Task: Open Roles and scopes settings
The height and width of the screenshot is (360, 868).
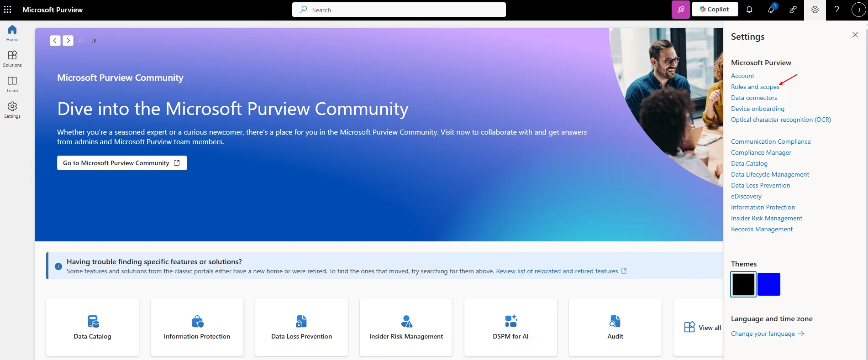Action: tap(755, 87)
